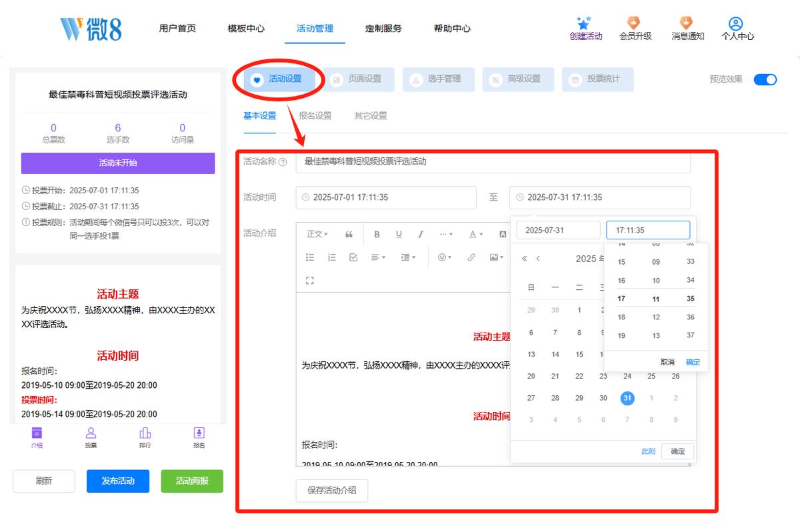Toggle italic formatting in the editor
The width and height of the screenshot is (800, 532).
421,234
